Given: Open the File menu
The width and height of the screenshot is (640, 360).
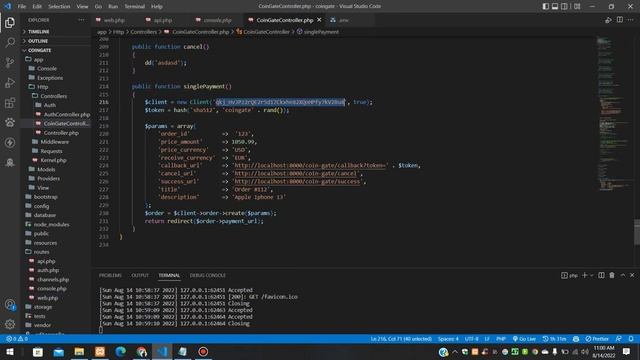Looking at the screenshot, I should 22,6.
